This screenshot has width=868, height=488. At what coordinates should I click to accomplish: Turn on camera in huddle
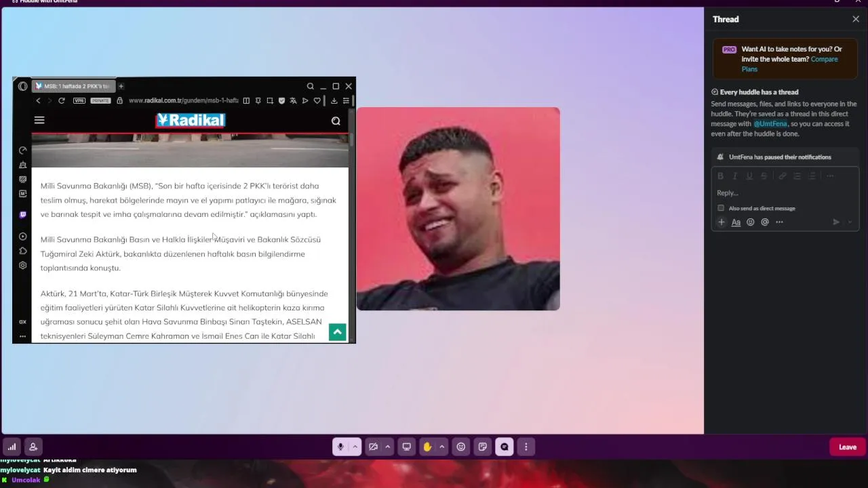tap(373, 447)
